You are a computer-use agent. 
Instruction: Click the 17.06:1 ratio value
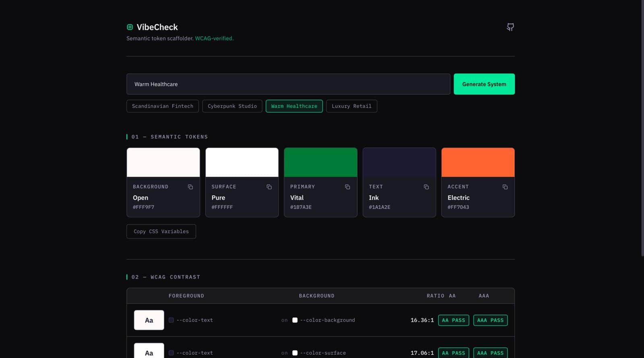[422, 353]
